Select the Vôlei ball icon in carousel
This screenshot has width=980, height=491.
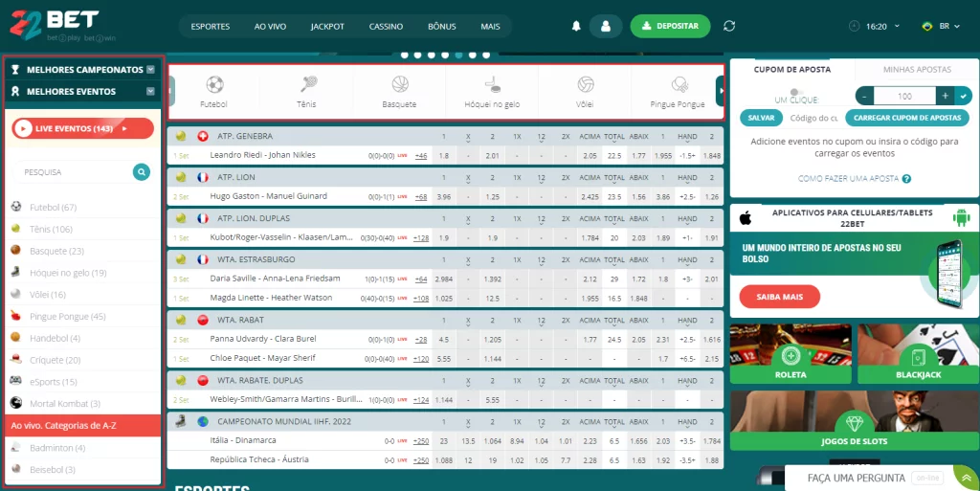click(586, 84)
